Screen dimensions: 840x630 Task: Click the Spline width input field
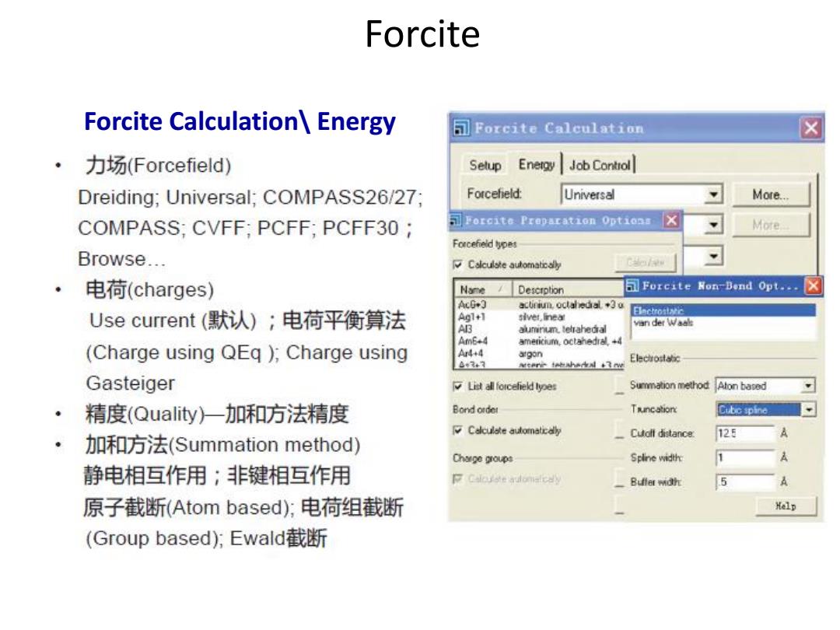point(745,457)
